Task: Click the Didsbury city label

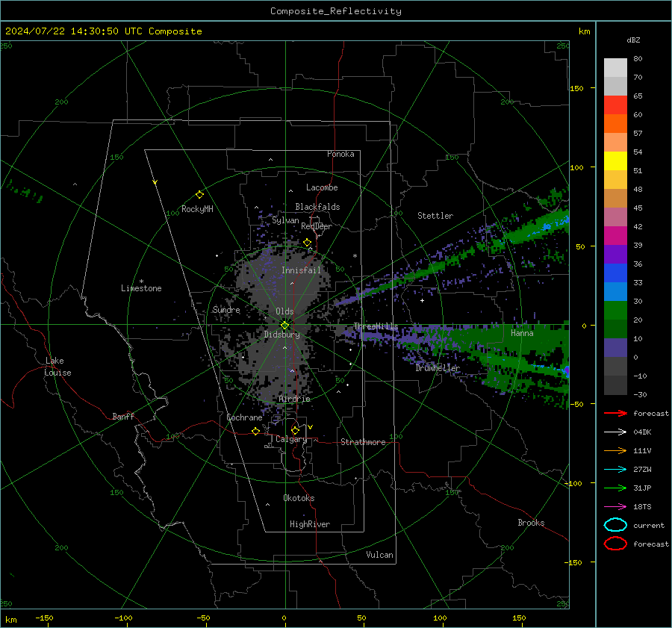Action: click(x=281, y=335)
